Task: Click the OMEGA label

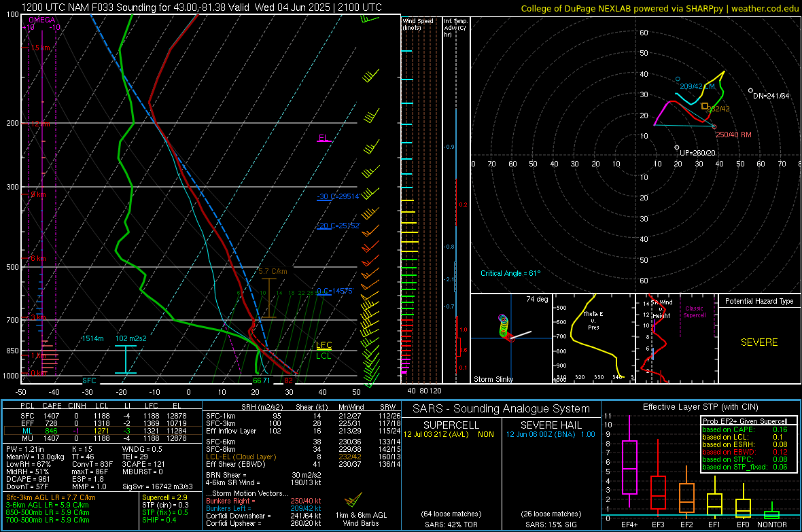Action: tap(41, 20)
